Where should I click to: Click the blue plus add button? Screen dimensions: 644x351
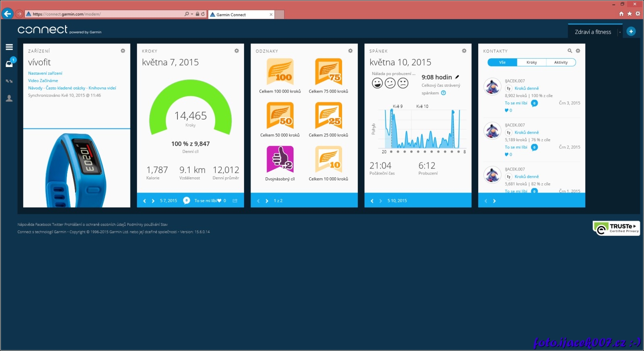[x=631, y=32]
